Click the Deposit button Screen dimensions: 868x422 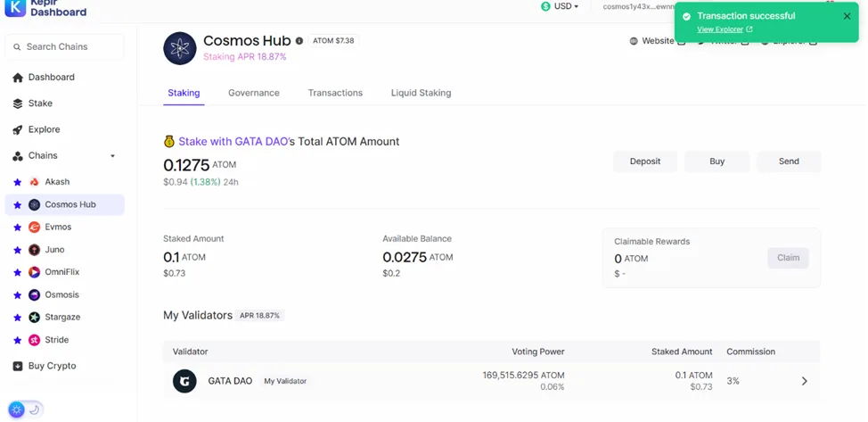[x=645, y=161]
